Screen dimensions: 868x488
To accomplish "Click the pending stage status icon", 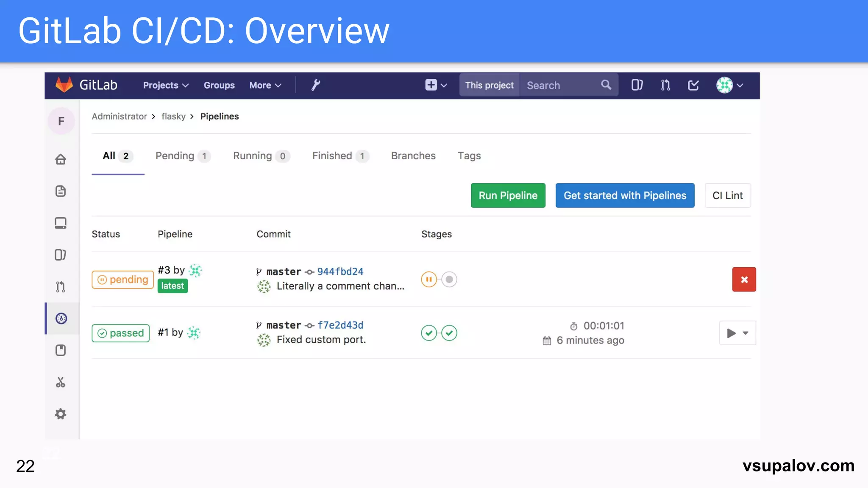I will pos(429,280).
